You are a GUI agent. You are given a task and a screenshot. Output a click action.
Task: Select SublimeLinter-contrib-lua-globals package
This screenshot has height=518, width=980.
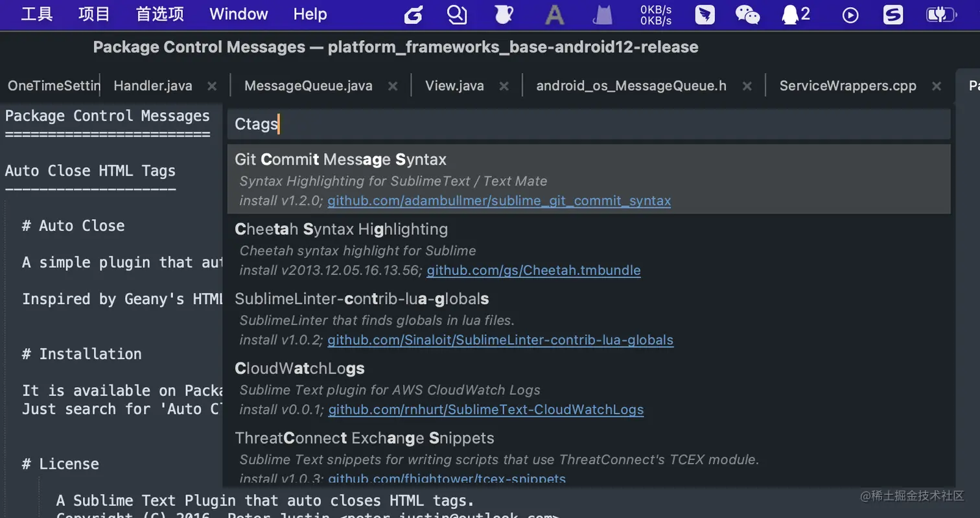(589, 319)
